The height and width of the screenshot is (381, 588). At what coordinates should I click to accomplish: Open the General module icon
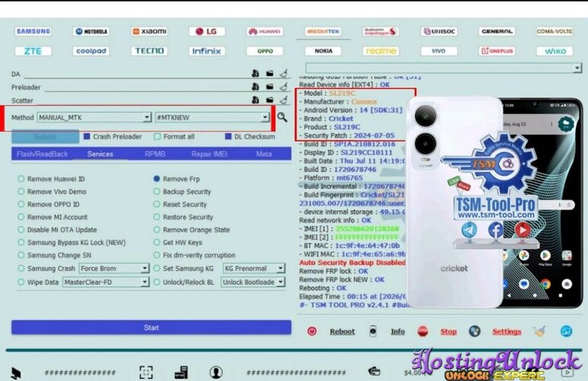(497, 31)
